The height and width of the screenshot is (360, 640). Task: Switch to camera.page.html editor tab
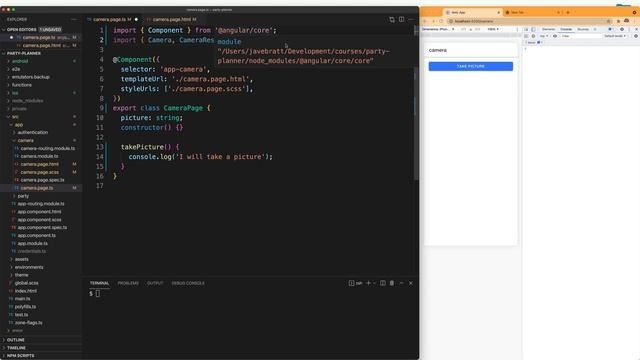(171, 19)
